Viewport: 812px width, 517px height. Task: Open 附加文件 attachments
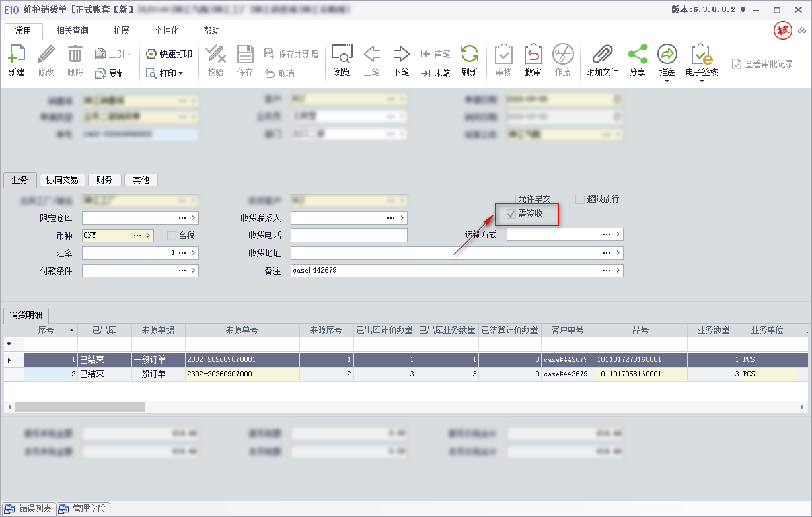pos(602,61)
